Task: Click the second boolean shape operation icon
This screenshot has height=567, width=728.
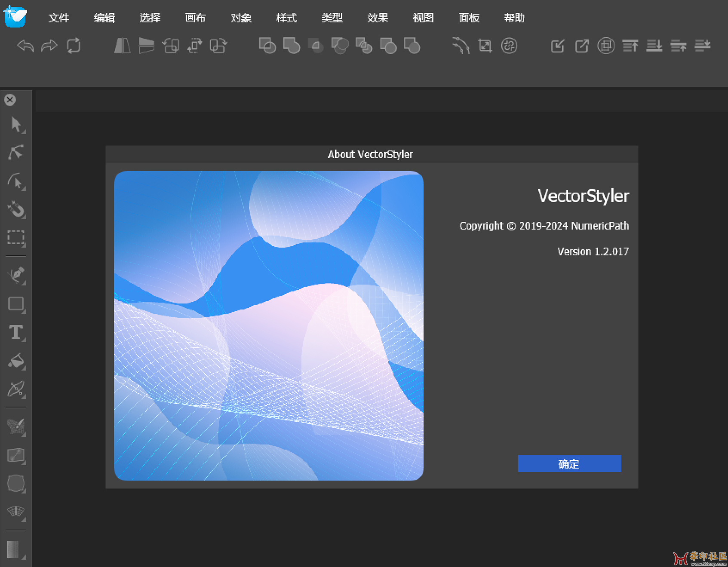Action: click(x=292, y=46)
